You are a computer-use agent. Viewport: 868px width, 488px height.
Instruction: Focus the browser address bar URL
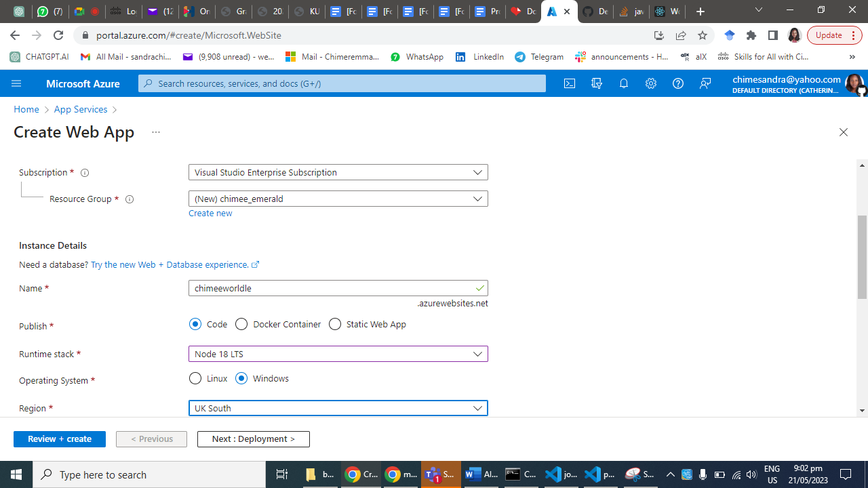click(189, 35)
